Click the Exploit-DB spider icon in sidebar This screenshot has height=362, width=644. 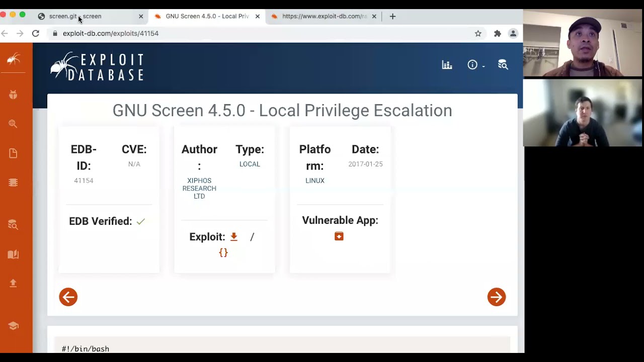point(14,59)
